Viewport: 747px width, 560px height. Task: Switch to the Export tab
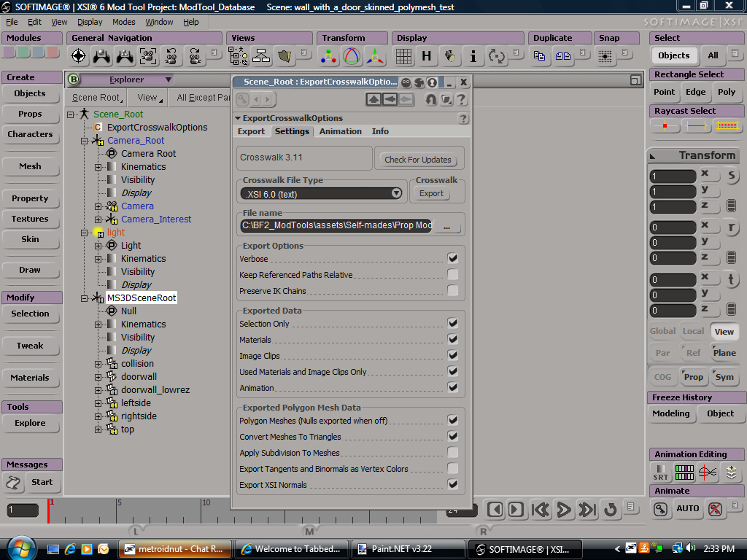tap(251, 131)
